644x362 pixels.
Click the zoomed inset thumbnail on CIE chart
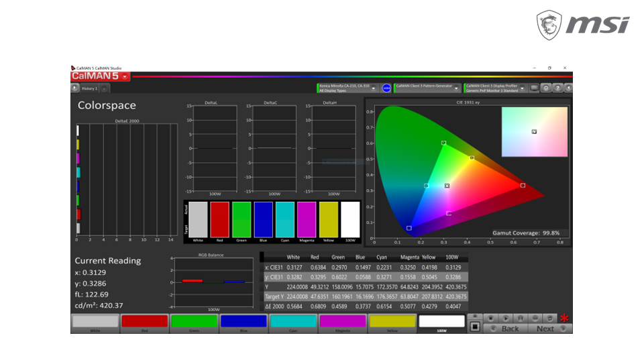tap(534, 131)
